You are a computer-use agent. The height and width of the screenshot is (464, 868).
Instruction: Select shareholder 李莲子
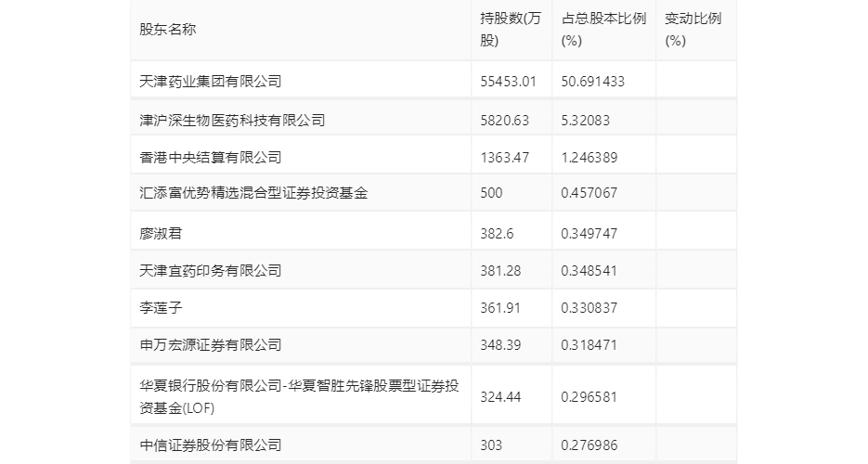point(161,307)
